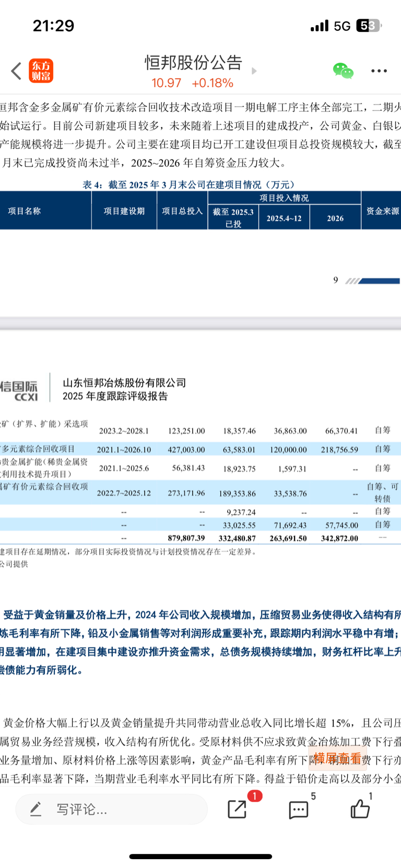
Task: Select cell 2021.1~2025.6
Action: 124,468
